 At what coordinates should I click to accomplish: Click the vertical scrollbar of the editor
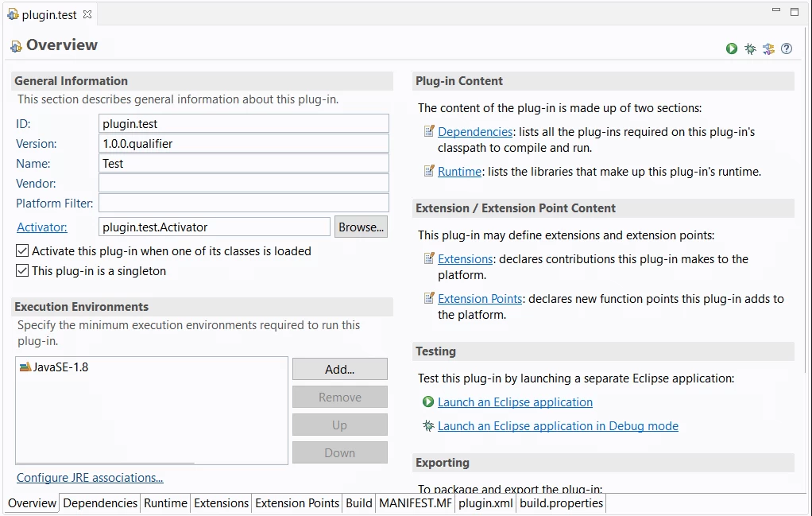coord(806,200)
